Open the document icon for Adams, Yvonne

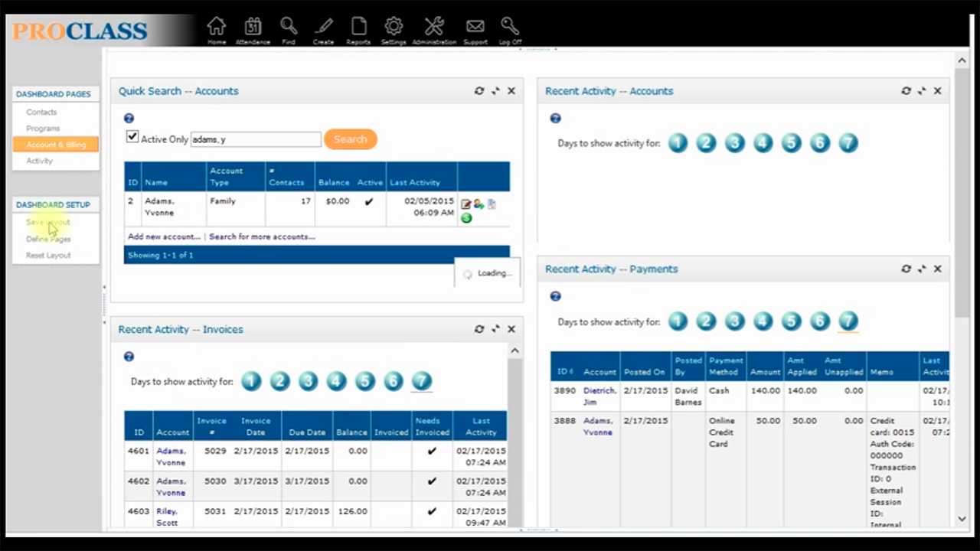click(x=492, y=204)
